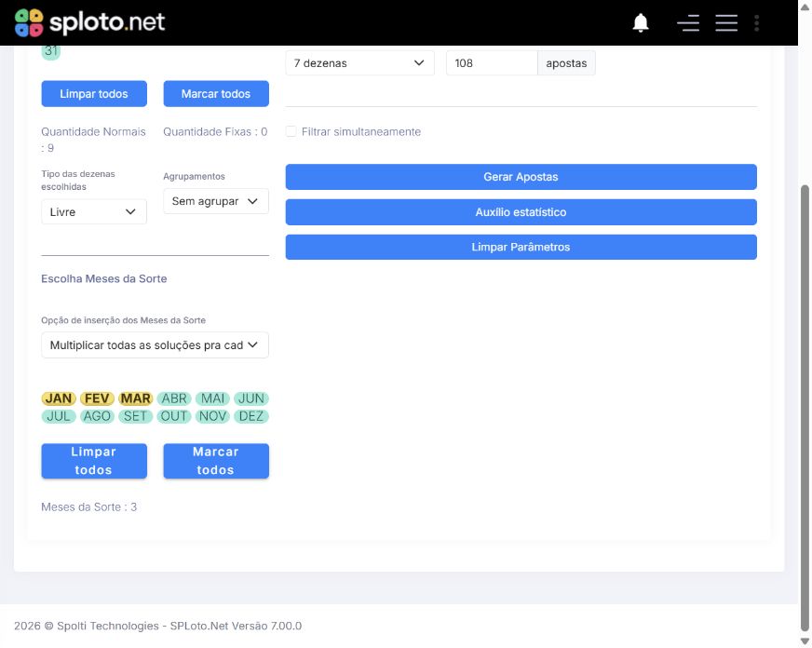Click the 'Quantidade Fixas : 0' text

click(x=215, y=131)
